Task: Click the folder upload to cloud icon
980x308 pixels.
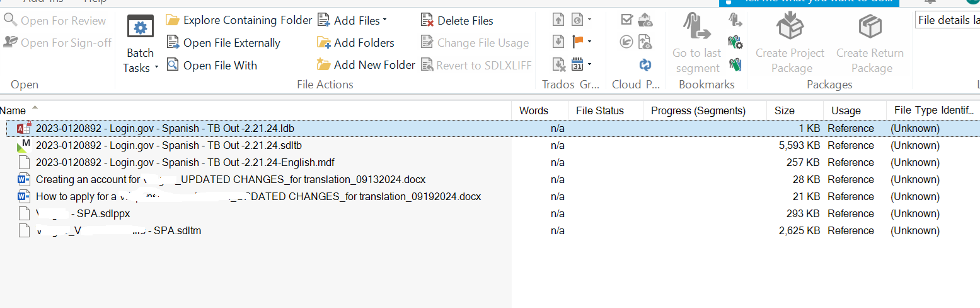Action: click(645, 20)
